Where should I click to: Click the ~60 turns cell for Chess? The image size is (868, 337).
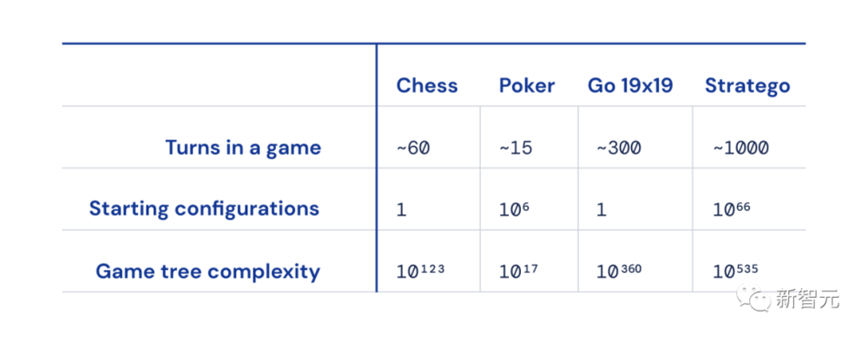tap(413, 148)
